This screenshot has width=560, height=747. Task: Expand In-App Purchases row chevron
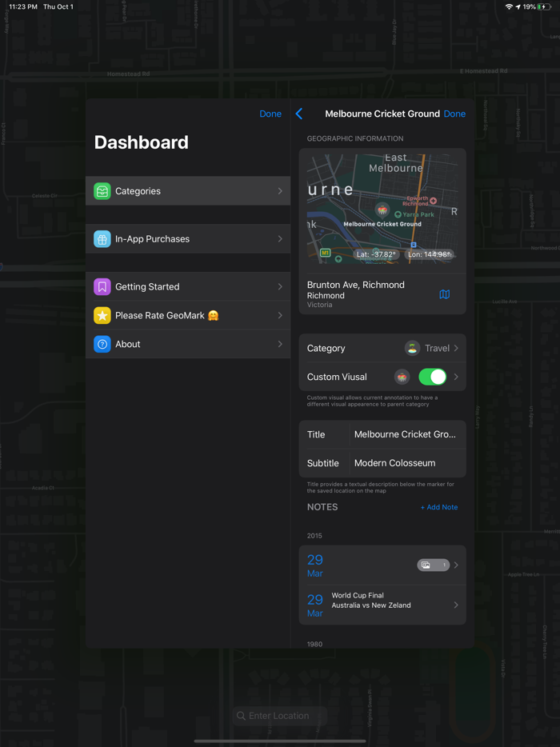coord(280,238)
